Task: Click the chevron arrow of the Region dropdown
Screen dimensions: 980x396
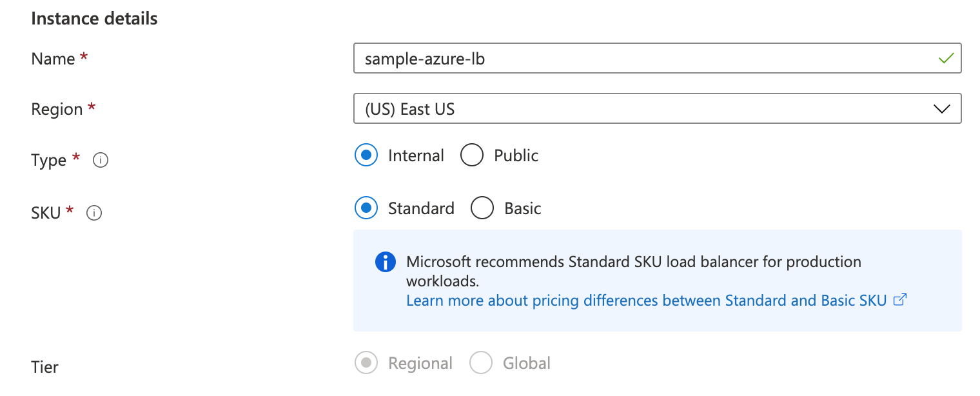Action: (942, 109)
